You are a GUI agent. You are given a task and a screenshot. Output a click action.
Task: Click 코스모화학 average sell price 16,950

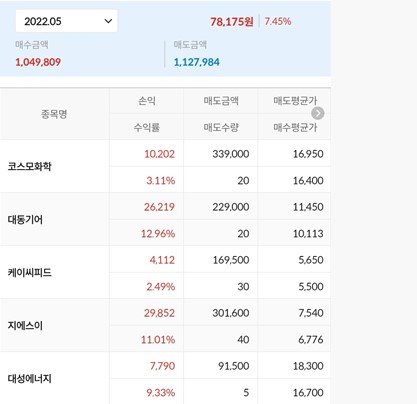[308, 154]
